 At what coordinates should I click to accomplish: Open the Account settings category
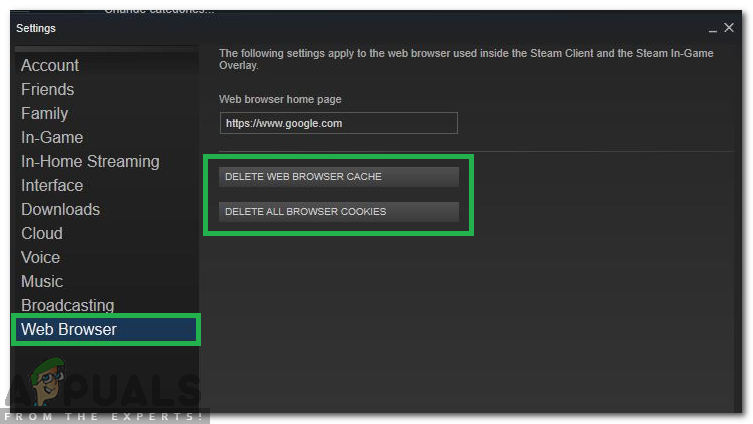[49, 65]
